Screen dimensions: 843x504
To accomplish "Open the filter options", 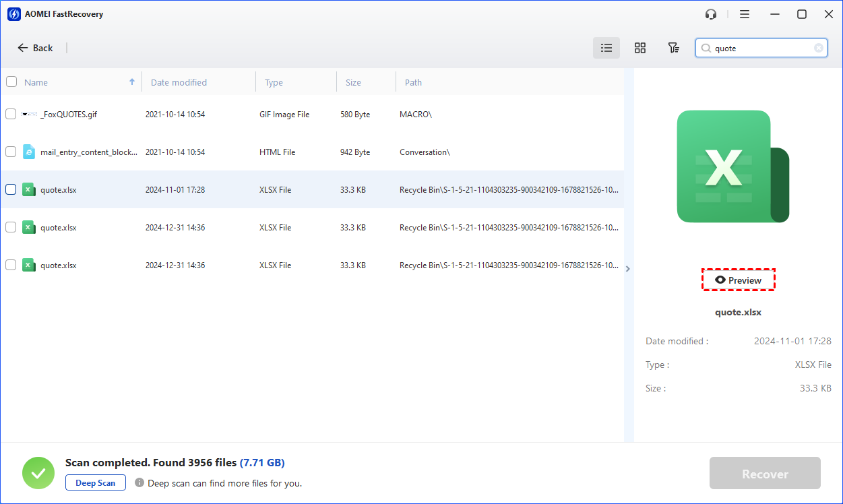I will 673,48.
